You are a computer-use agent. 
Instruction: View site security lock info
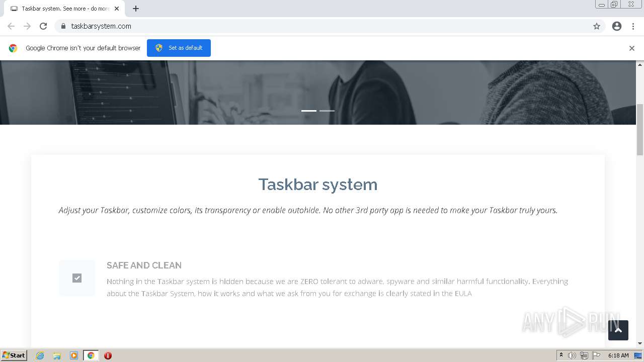pos(63,26)
